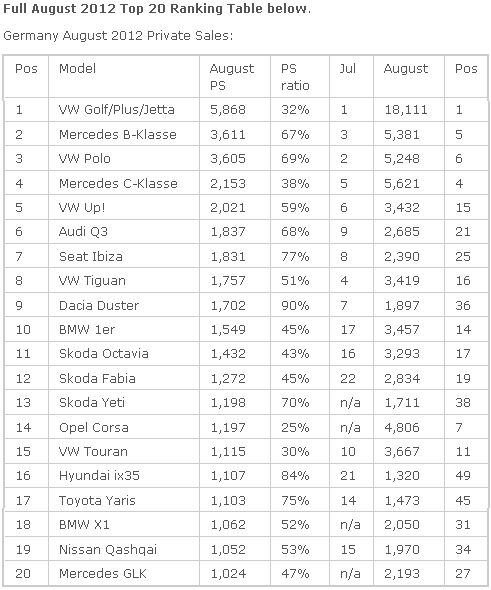Click the 'Mercedes B-Klasse' model name
Screen dimensions: 491x590
118,135
